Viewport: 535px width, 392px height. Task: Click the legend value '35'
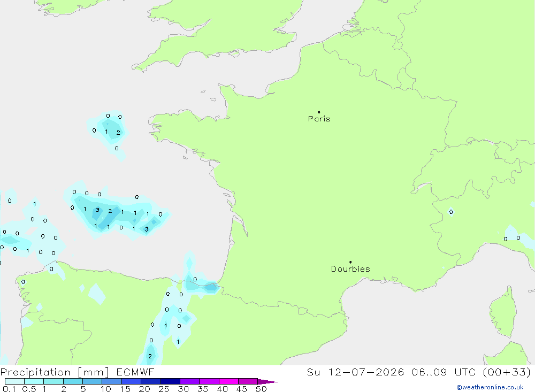pyautogui.click(x=203, y=389)
